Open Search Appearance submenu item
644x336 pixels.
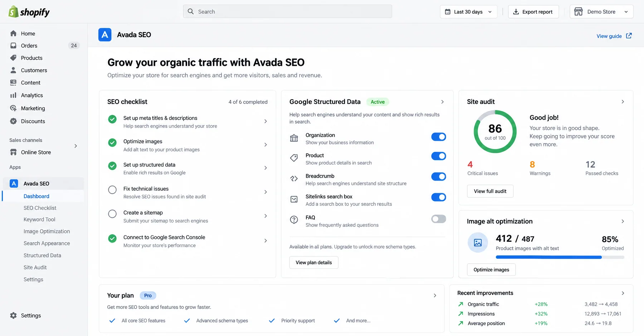(47, 243)
